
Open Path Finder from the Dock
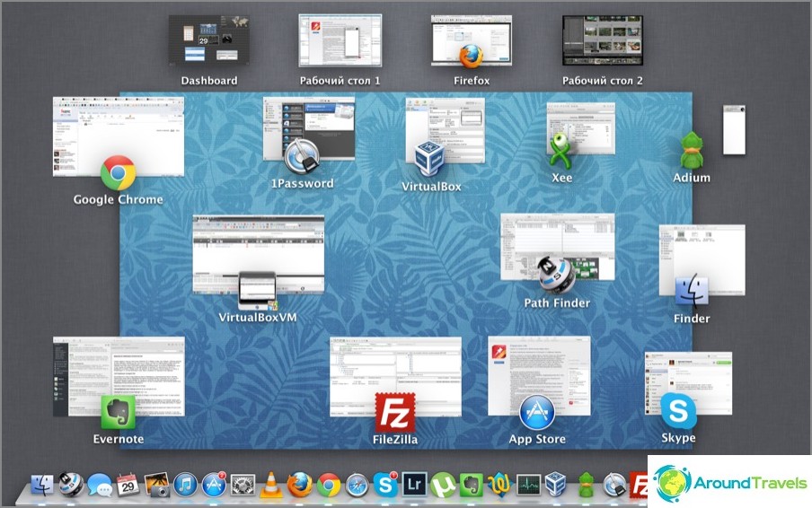coord(72,486)
